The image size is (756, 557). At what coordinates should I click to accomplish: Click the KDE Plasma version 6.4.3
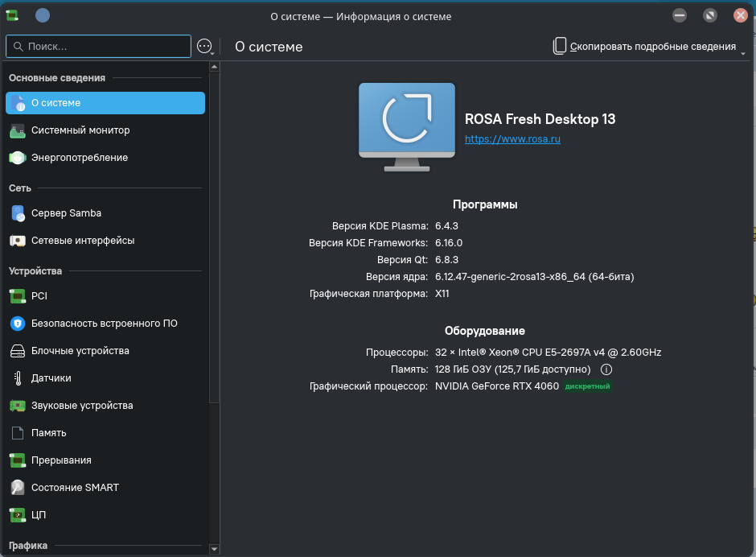(x=446, y=226)
